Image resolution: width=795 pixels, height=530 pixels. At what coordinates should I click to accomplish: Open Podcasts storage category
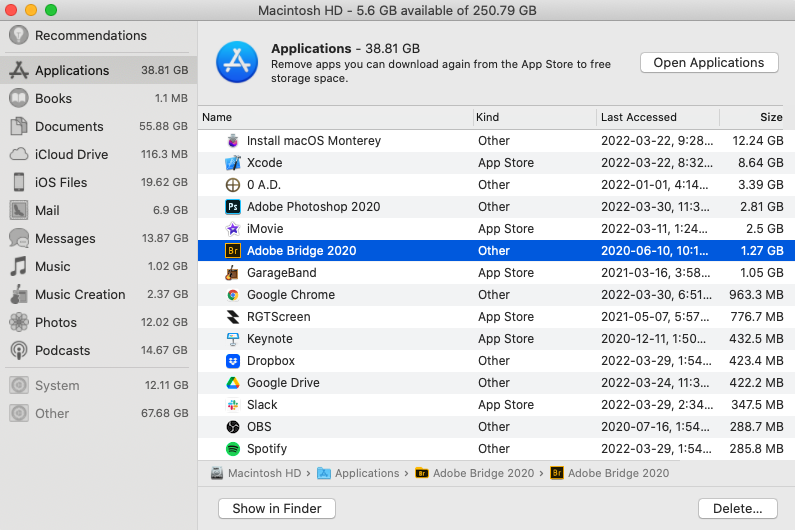pyautogui.click(x=62, y=351)
